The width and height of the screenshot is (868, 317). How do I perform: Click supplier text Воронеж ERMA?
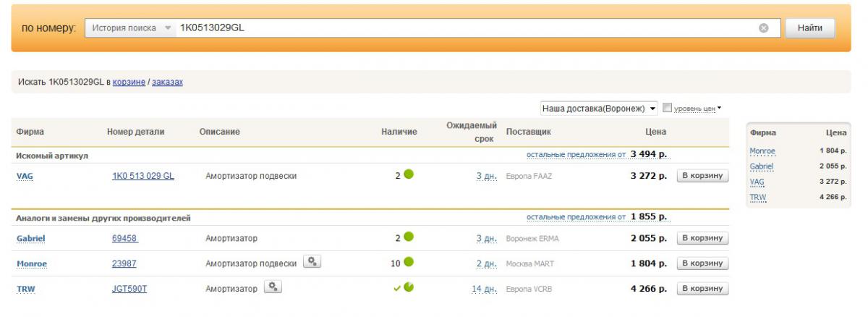point(532,238)
